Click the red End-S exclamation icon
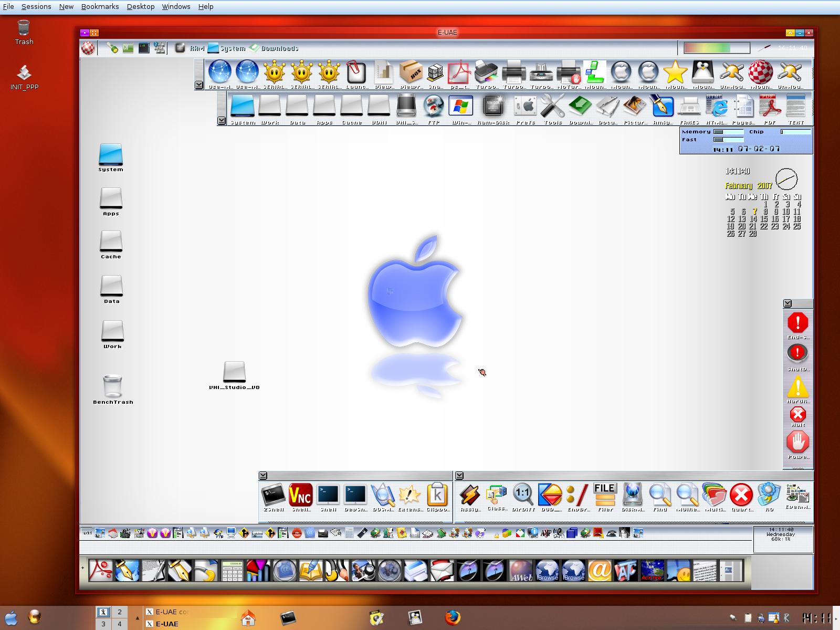This screenshot has width=840, height=630. 798,325
